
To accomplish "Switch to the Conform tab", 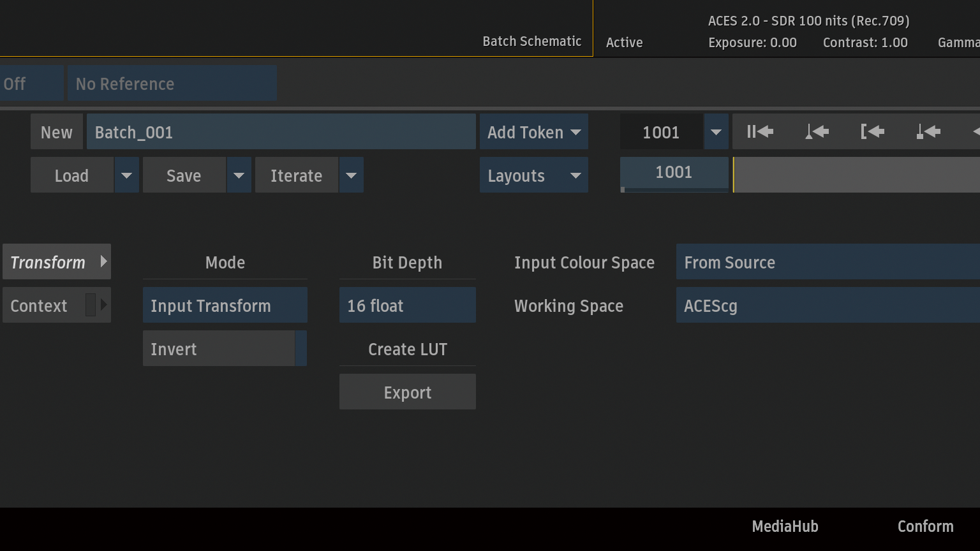I will tap(925, 526).
